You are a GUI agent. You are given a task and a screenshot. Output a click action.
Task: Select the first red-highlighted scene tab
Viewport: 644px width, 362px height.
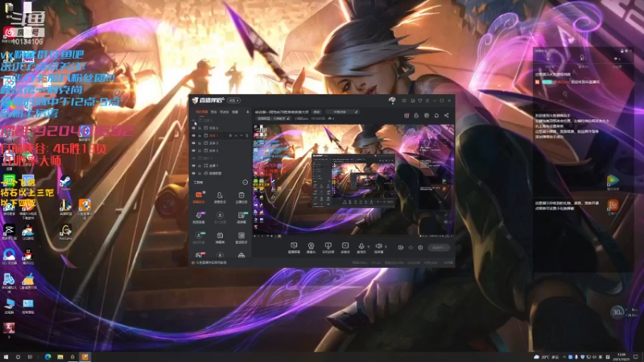(201, 112)
